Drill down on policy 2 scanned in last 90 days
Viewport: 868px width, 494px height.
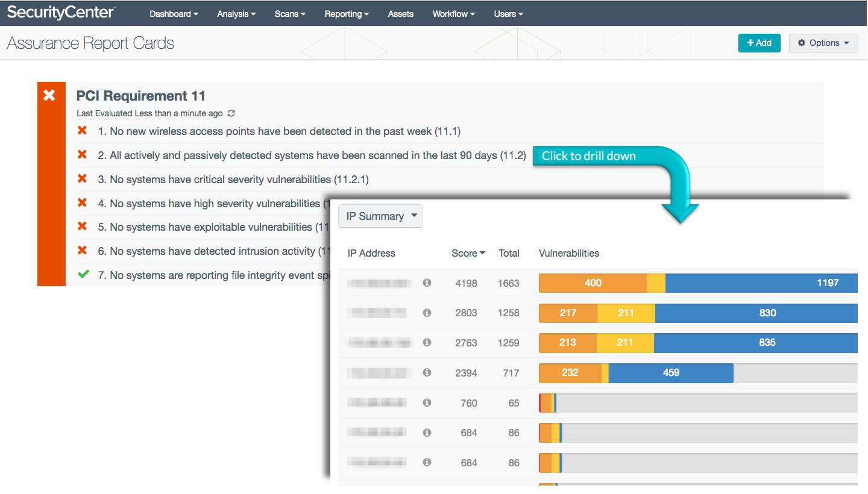pyautogui.click(x=312, y=155)
